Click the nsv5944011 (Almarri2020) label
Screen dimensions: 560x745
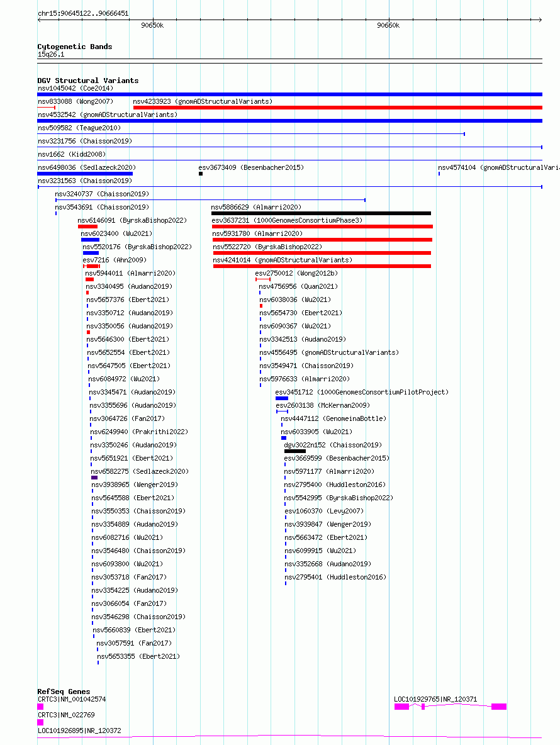tap(130, 274)
